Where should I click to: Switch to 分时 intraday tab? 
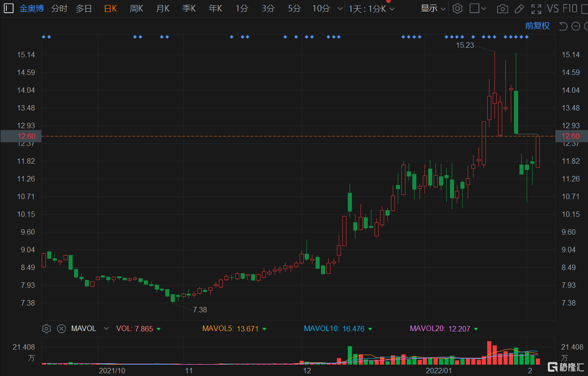coord(59,8)
